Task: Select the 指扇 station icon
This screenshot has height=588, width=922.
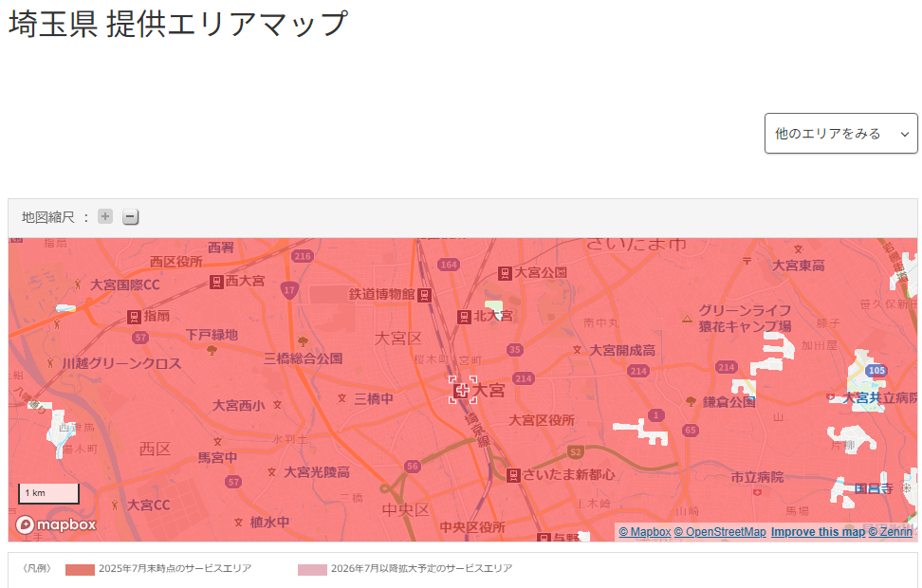Action: (135, 317)
